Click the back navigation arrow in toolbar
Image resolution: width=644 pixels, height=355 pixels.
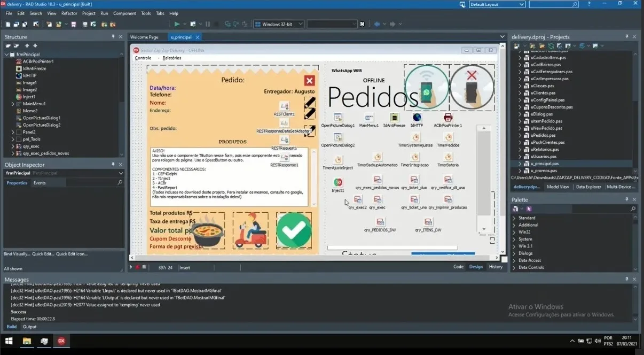pos(377,24)
